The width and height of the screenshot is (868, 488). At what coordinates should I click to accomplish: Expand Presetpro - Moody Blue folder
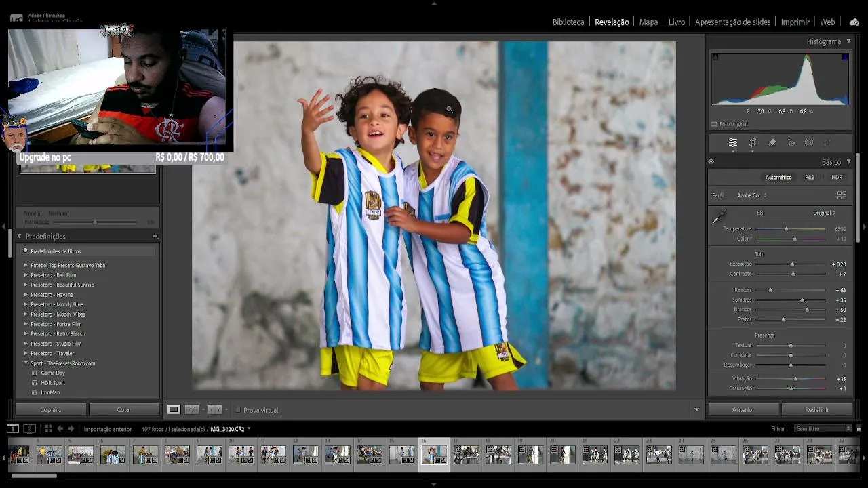click(26, 304)
